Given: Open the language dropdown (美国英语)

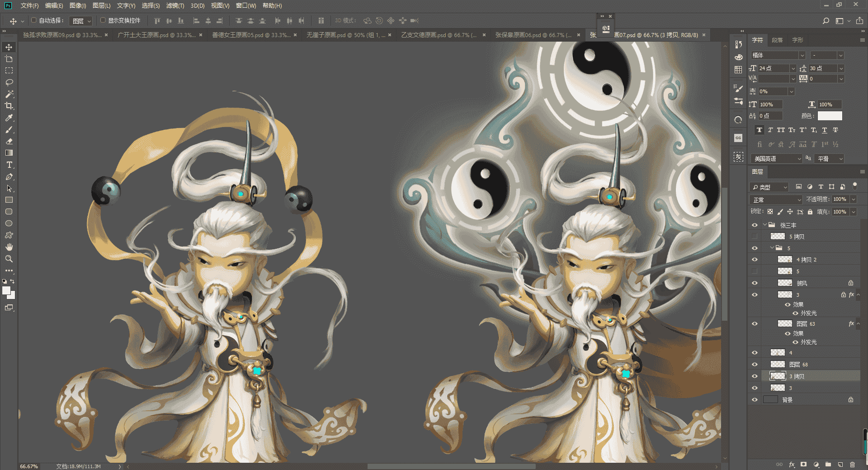Looking at the screenshot, I should tap(776, 159).
